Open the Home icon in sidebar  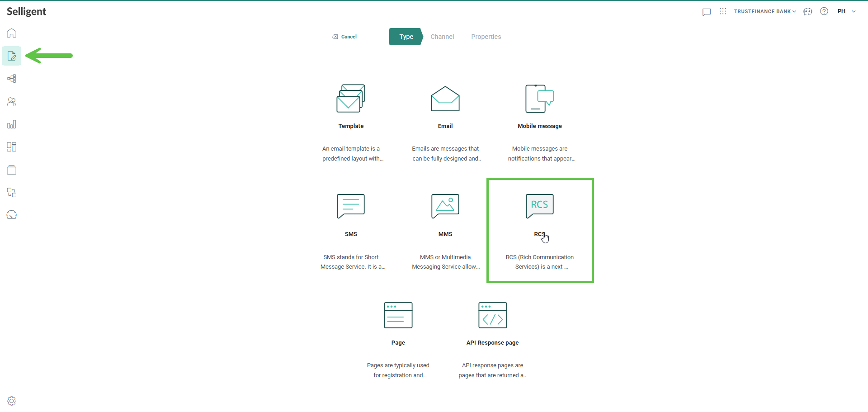[x=12, y=33]
